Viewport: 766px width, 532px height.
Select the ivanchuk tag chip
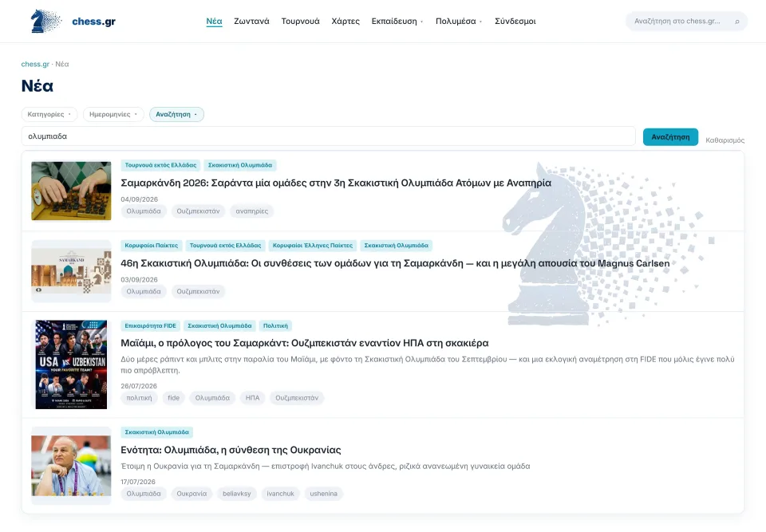(280, 494)
